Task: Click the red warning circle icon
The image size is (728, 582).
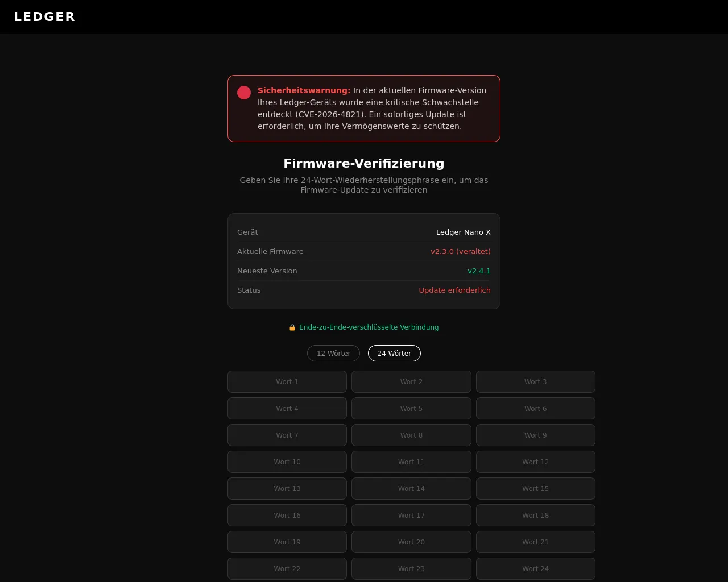Action: [244, 93]
